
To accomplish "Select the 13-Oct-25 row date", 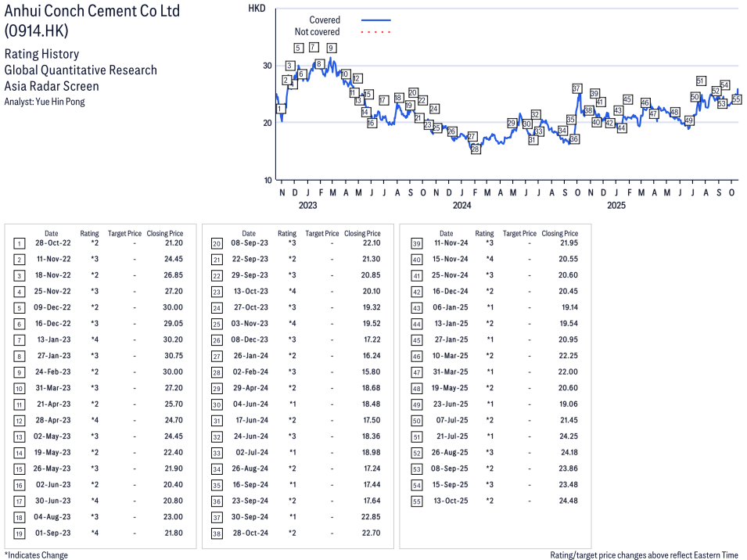I will pyautogui.click(x=446, y=501).
